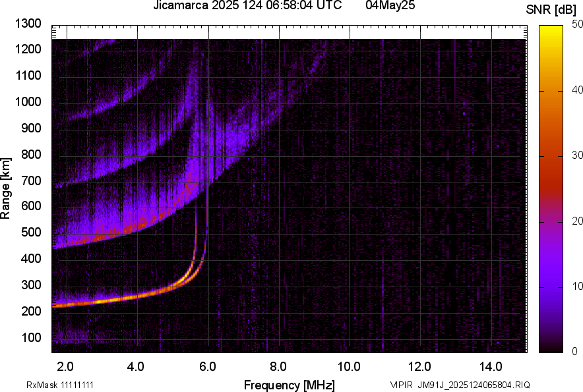Screen dimensions: 583x392
Task: Click the SNR color scale bar
Action: [551, 189]
